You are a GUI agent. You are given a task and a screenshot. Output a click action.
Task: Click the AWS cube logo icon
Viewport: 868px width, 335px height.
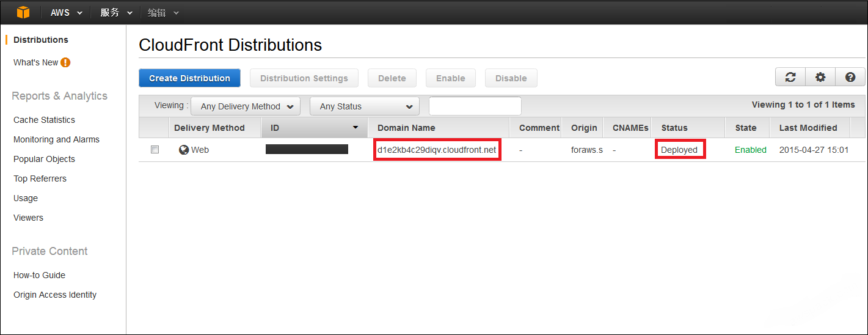23,12
